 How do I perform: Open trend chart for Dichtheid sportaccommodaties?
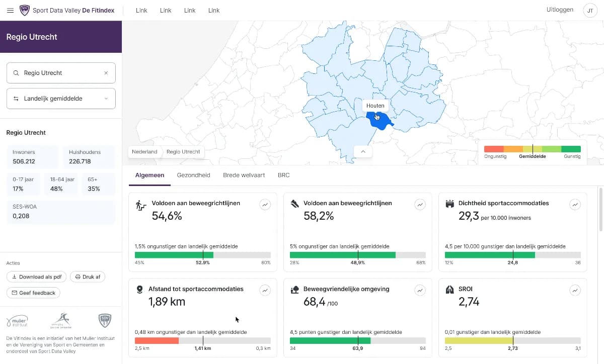click(x=575, y=204)
